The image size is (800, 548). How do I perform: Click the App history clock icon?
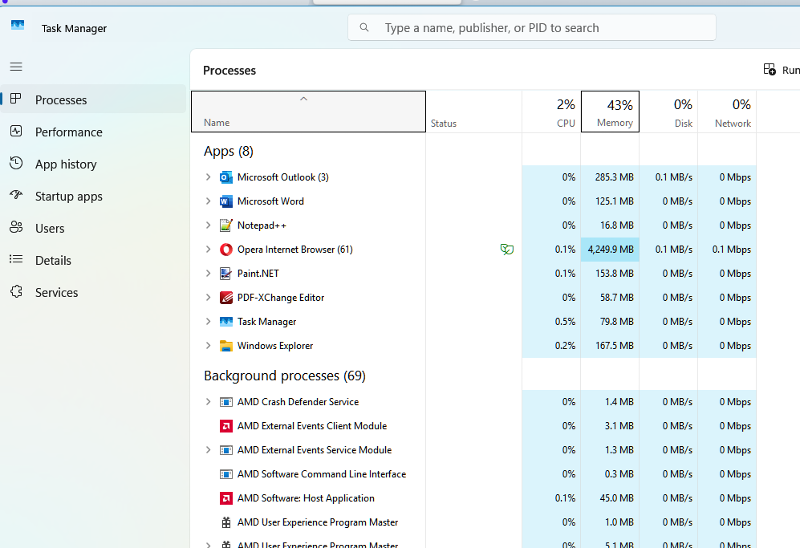(x=16, y=163)
